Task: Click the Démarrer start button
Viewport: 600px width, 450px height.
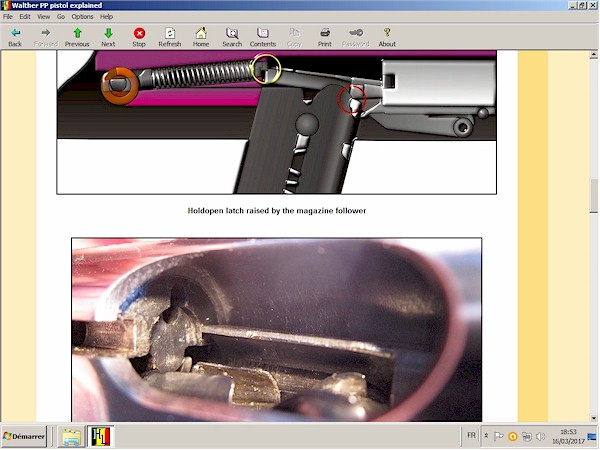Action: coord(24,436)
